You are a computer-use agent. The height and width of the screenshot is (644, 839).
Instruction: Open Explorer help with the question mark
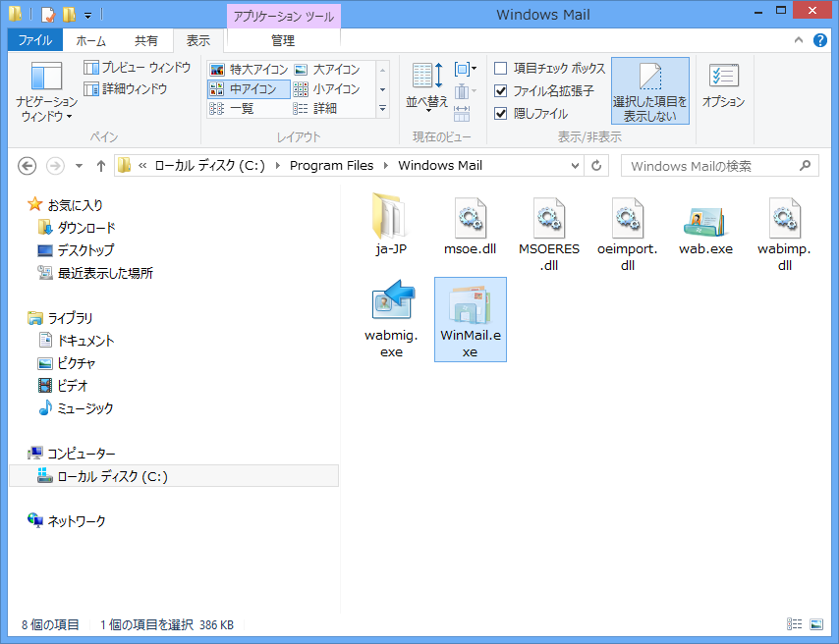click(819, 40)
